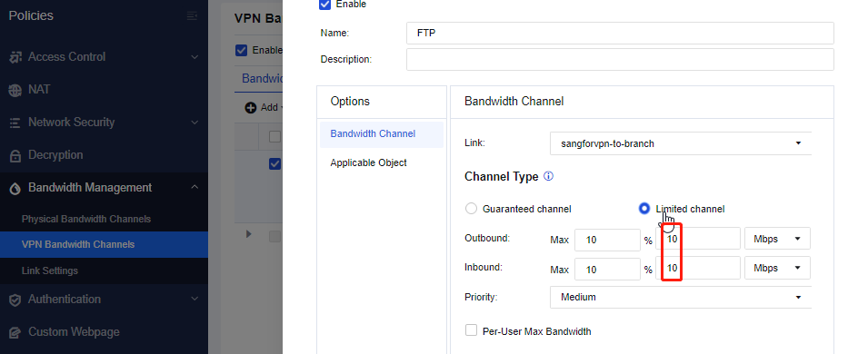Toggle the Enable checkbox above Name
868x354 pixels.
(x=325, y=5)
